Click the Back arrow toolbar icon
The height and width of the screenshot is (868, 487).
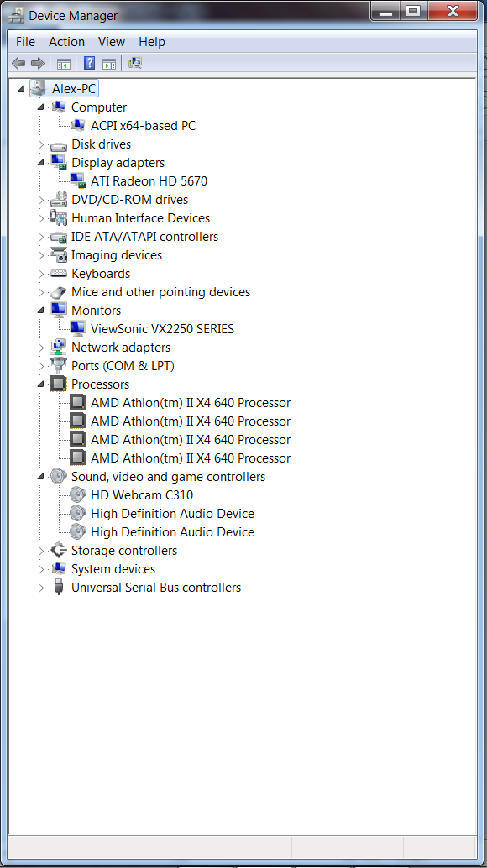[18, 63]
